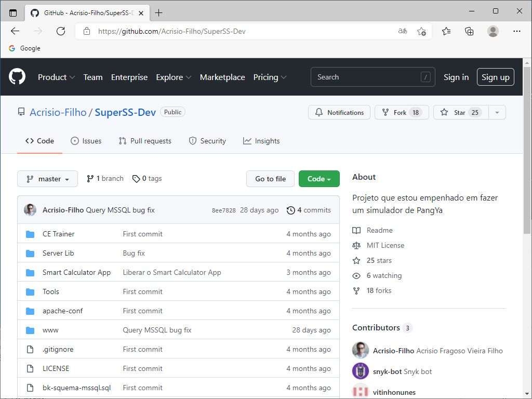Star the repository with Star button
Viewport: 532px width, 399px height.
pyautogui.click(x=461, y=113)
